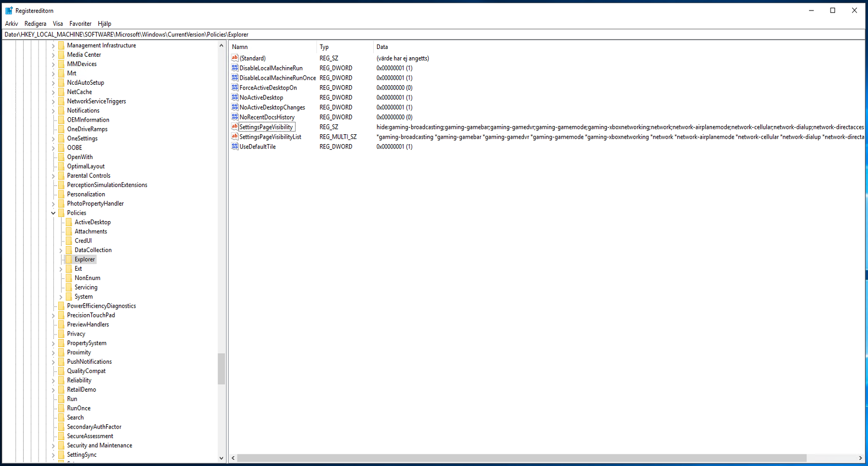Expand the DataCollection subkey
Viewport: 868px width, 466px height.
pos(61,250)
